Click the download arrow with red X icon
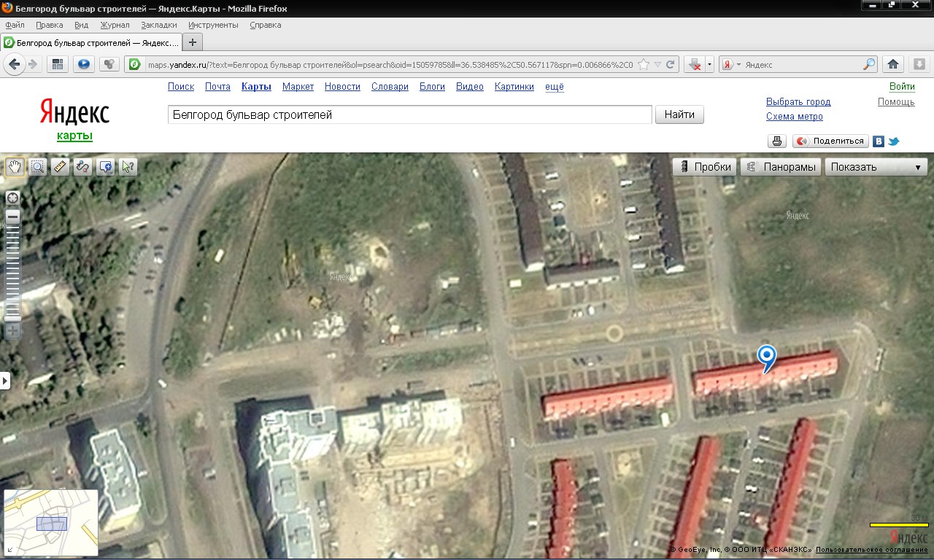 click(695, 64)
